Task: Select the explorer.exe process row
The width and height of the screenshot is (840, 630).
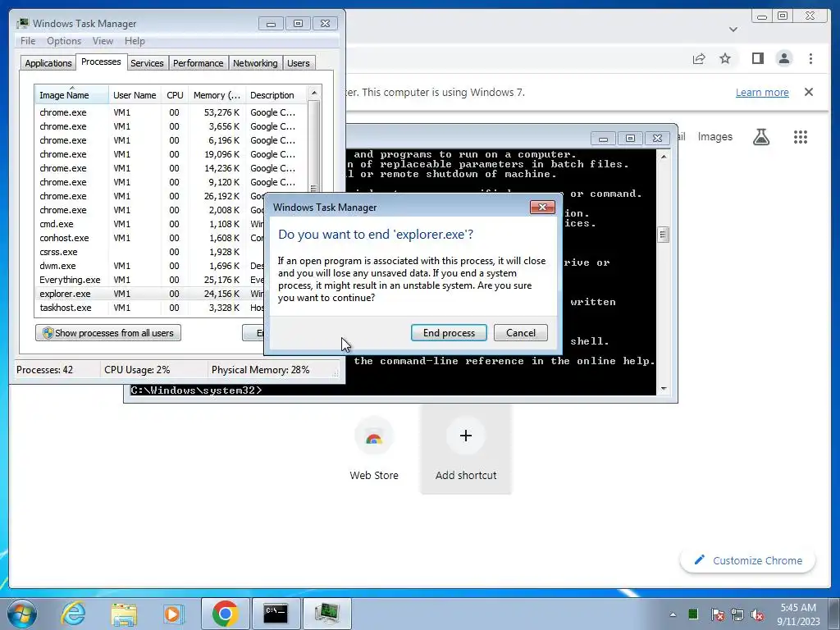Action: tap(149, 294)
